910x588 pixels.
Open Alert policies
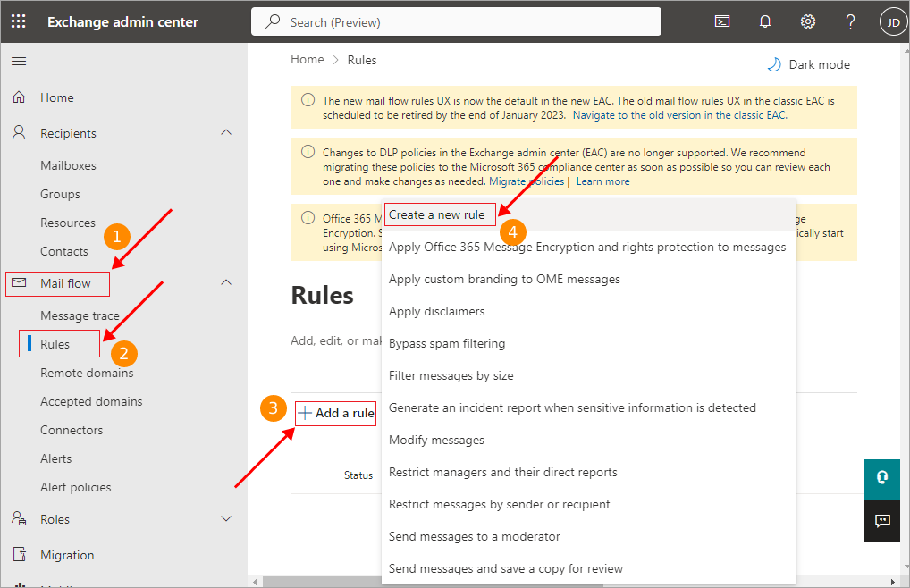point(76,487)
